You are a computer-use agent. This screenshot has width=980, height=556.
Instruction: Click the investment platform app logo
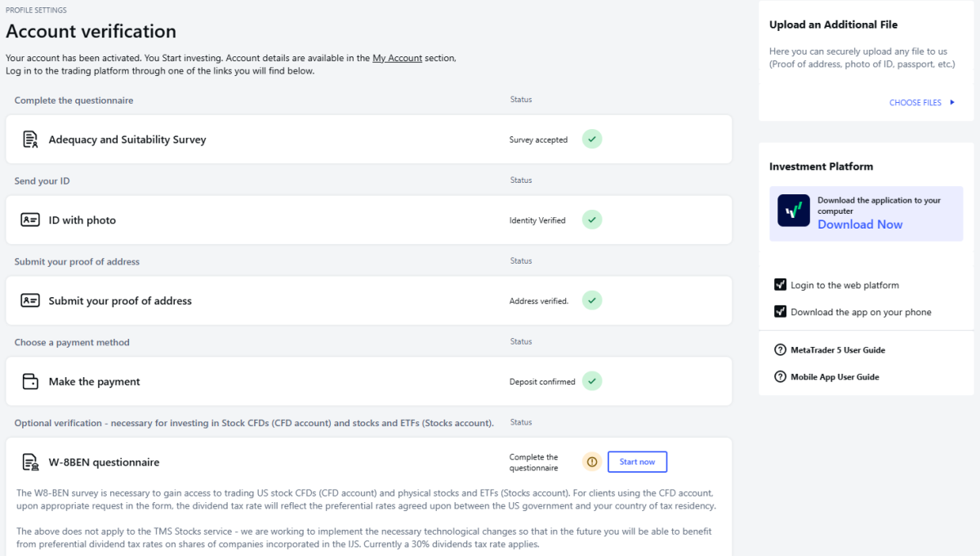(x=793, y=211)
